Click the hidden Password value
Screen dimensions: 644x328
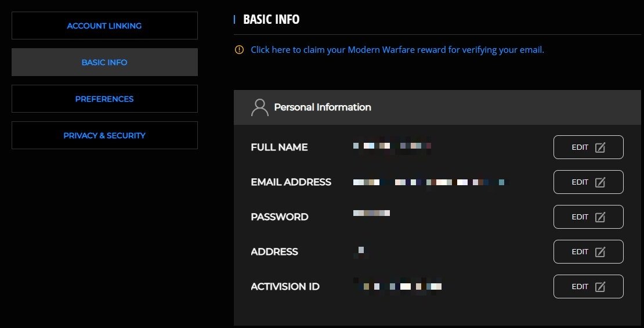(x=371, y=214)
